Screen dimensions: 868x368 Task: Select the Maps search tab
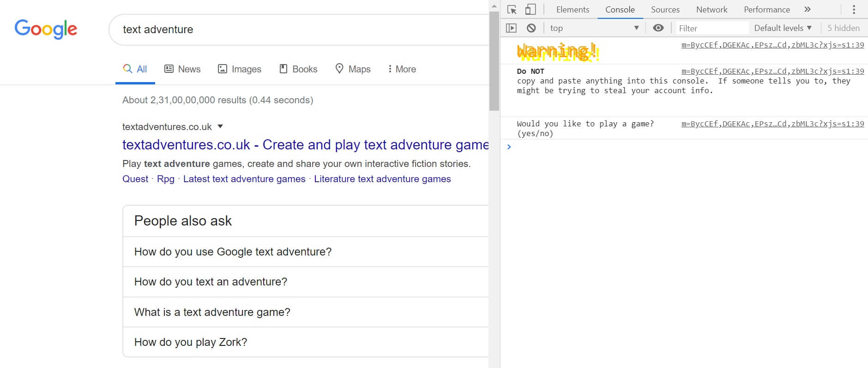tap(353, 69)
